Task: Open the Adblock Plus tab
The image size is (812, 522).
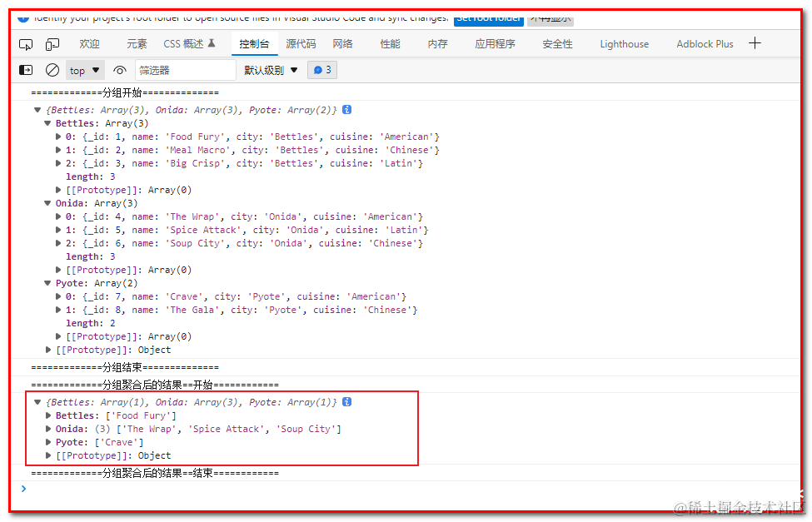Action: [x=705, y=44]
